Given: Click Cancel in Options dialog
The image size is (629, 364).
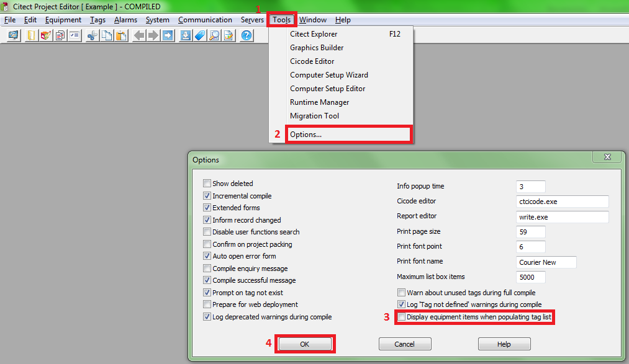Looking at the screenshot, I should tap(405, 344).
